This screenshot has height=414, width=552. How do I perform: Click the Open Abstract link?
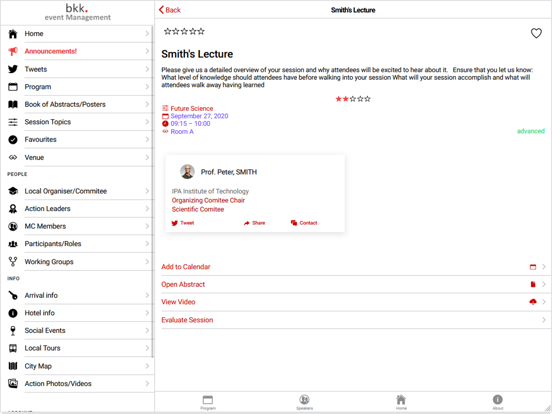coord(183,284)
